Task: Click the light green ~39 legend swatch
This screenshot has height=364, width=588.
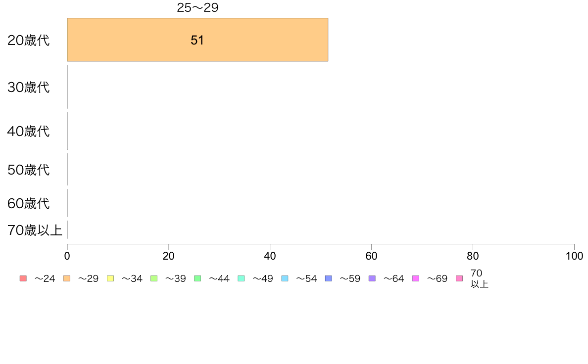Action: click(x=154, y=278)
